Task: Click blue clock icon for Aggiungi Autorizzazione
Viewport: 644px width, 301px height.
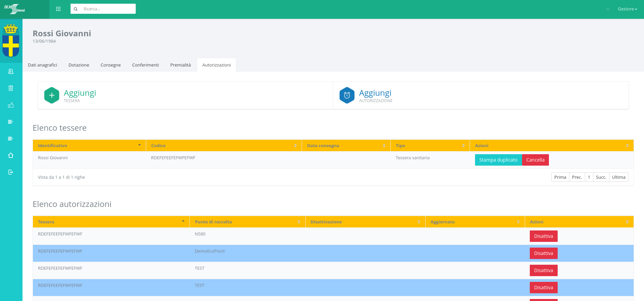Action: pos(347,95)
